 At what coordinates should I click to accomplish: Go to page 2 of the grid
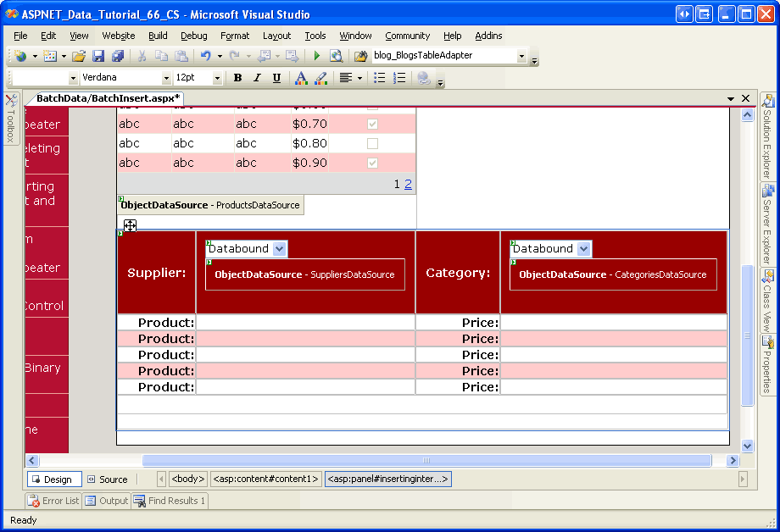pyautogui.click(x=408, y=184)
